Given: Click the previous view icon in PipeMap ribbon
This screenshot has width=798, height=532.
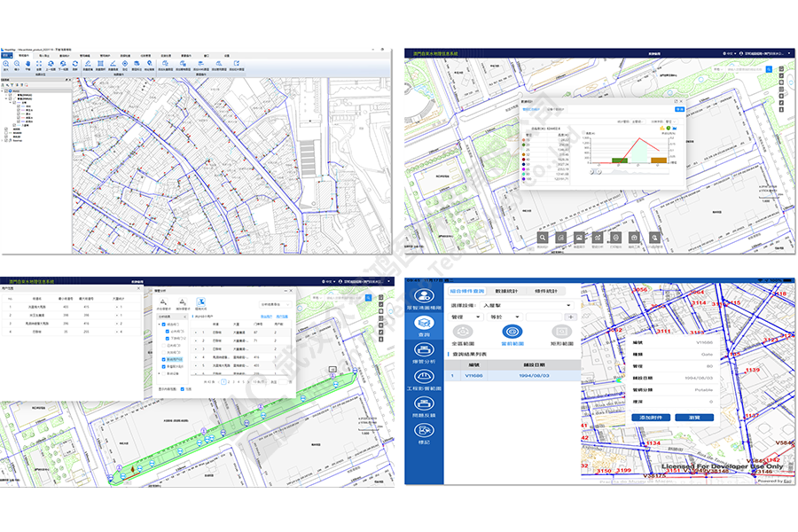Looking at the screenshot, I should (51, 64).
